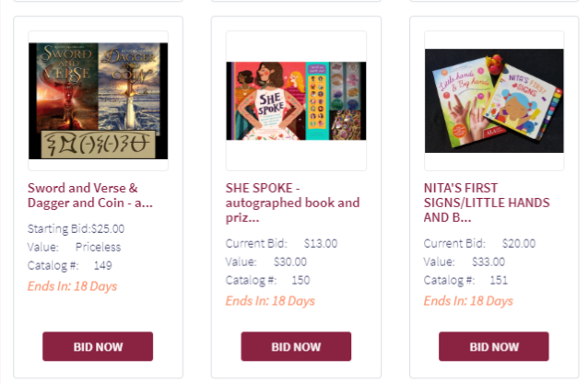Click the Current Bid $13.00 amount
The image size is (588, 384).
pyautogui.click(x=321, y=244)
